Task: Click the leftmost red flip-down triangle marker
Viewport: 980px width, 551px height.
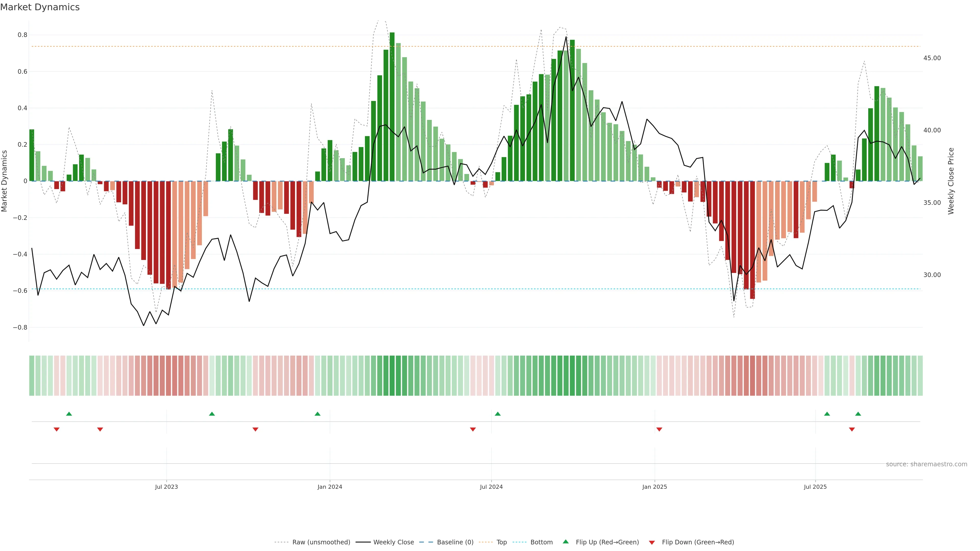Action: tap(57, 429)
